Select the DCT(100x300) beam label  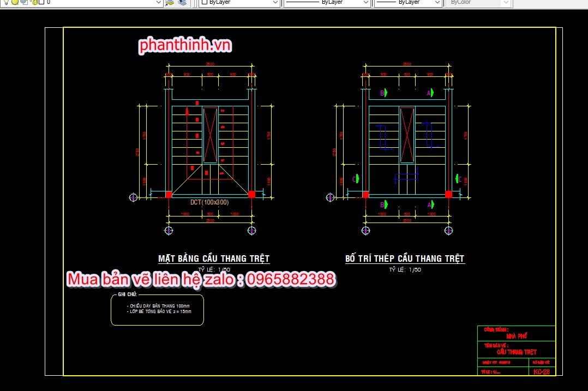point(209,202)
